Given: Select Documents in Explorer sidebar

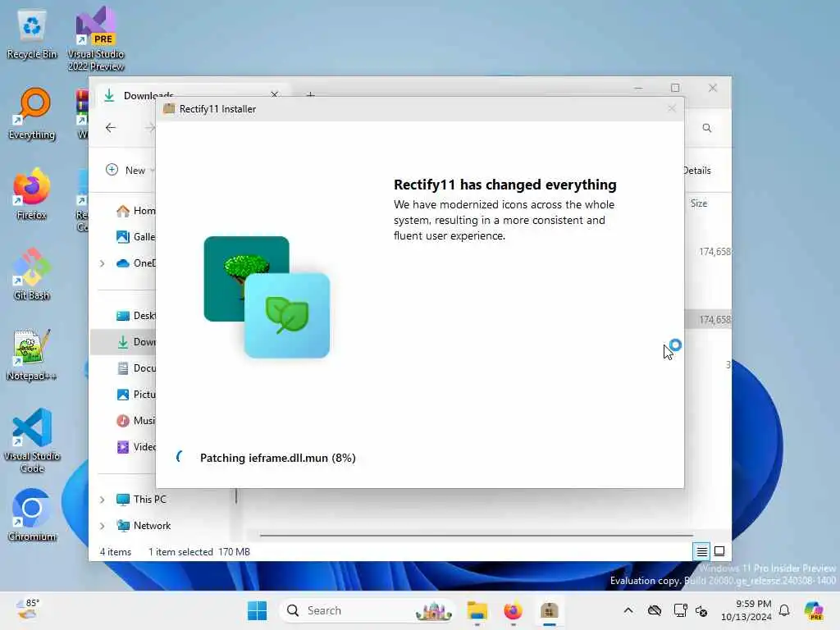Looking at the screenshot, I should pos(135,368).
